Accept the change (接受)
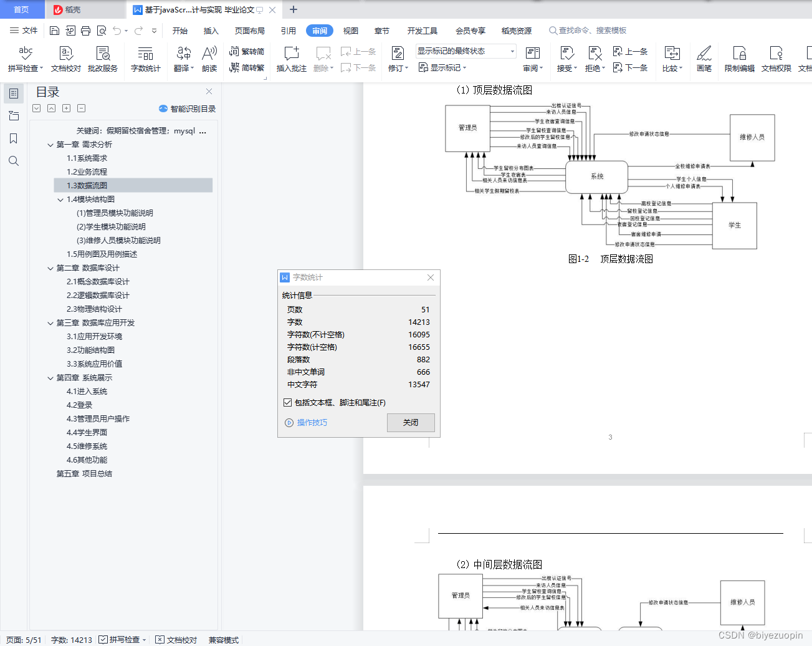 (x=567, y=59)
